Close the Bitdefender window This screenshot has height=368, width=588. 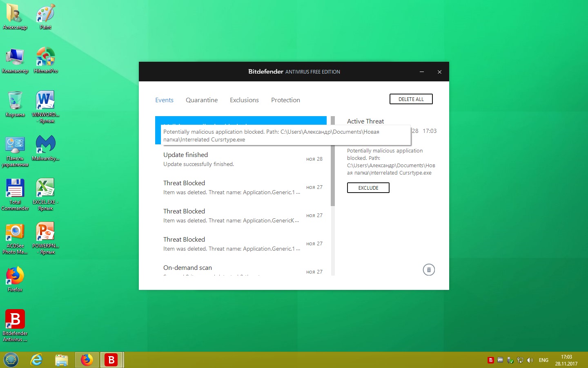[439, 72]
